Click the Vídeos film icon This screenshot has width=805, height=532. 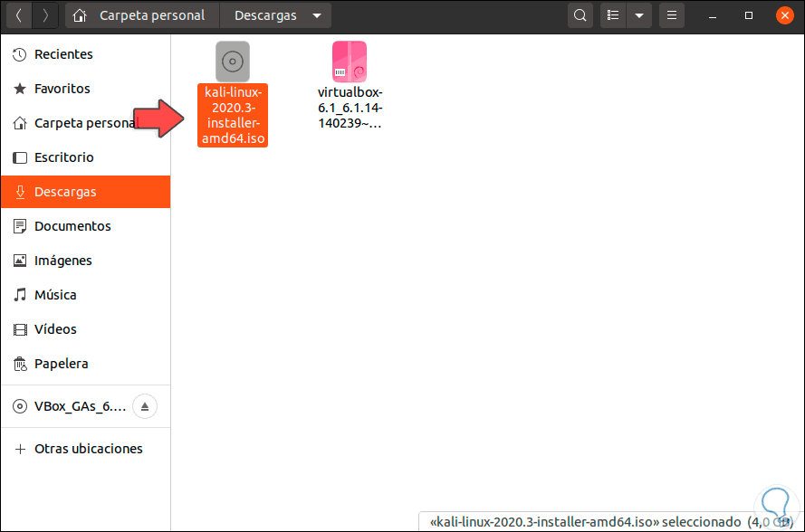(x=20, y=329)
